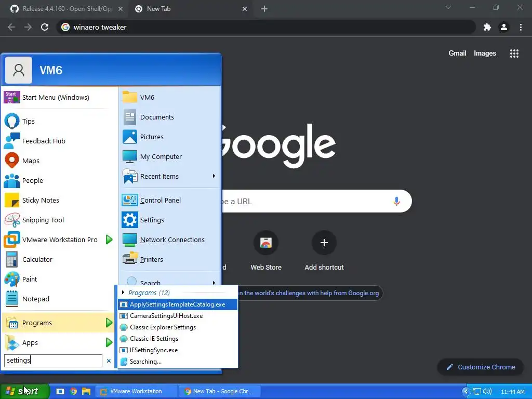Go back in Chrome
This screenshot has width=532, height=399.
pyautogui.click(x=11, y=27)
